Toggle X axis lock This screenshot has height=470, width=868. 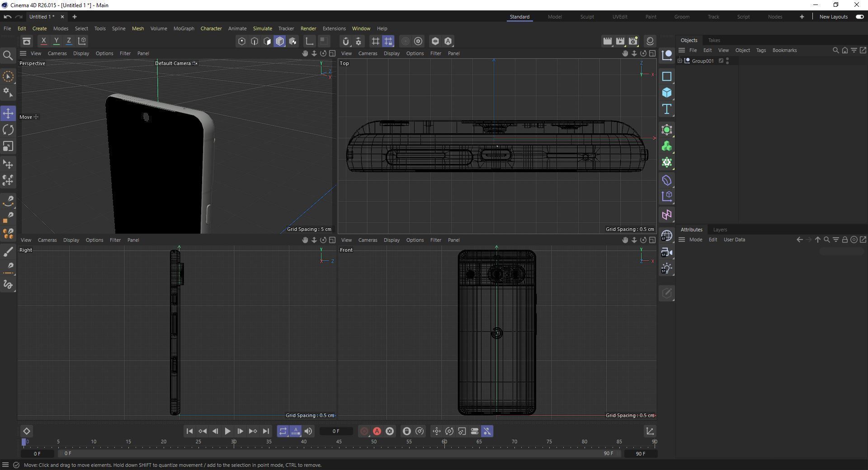43,41
